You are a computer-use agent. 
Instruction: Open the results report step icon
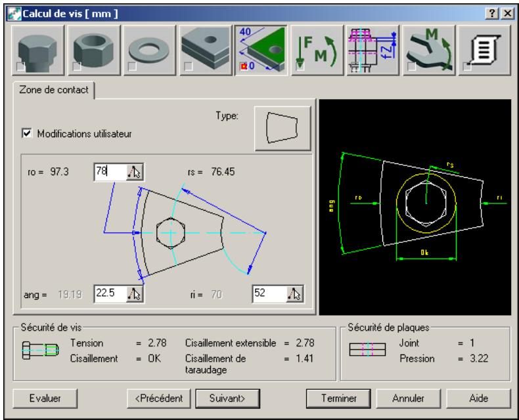484,51
